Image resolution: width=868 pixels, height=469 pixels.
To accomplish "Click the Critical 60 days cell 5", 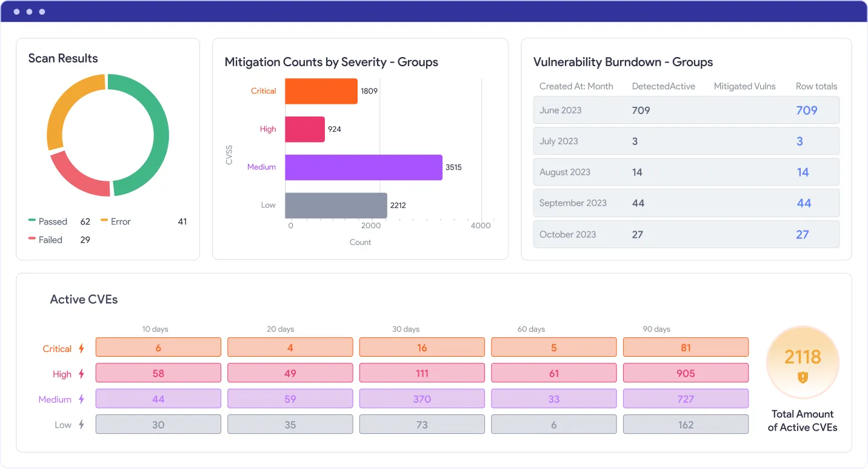I will (554, 348).
